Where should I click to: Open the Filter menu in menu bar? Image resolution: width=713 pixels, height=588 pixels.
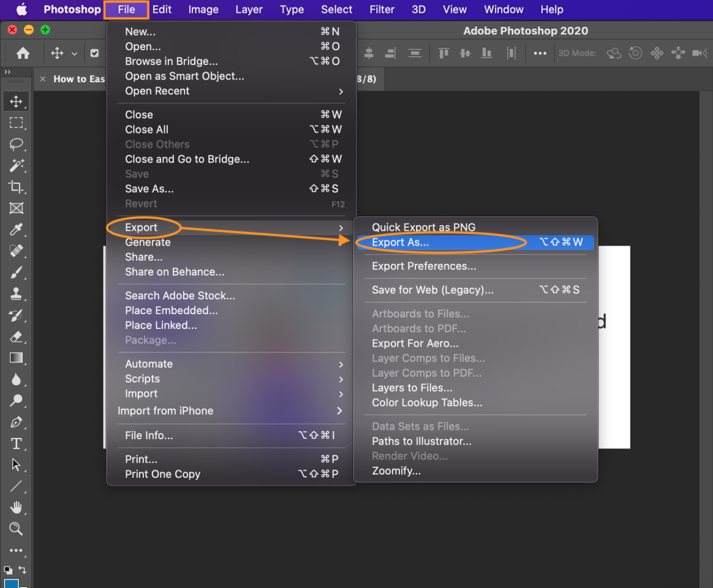382,9
